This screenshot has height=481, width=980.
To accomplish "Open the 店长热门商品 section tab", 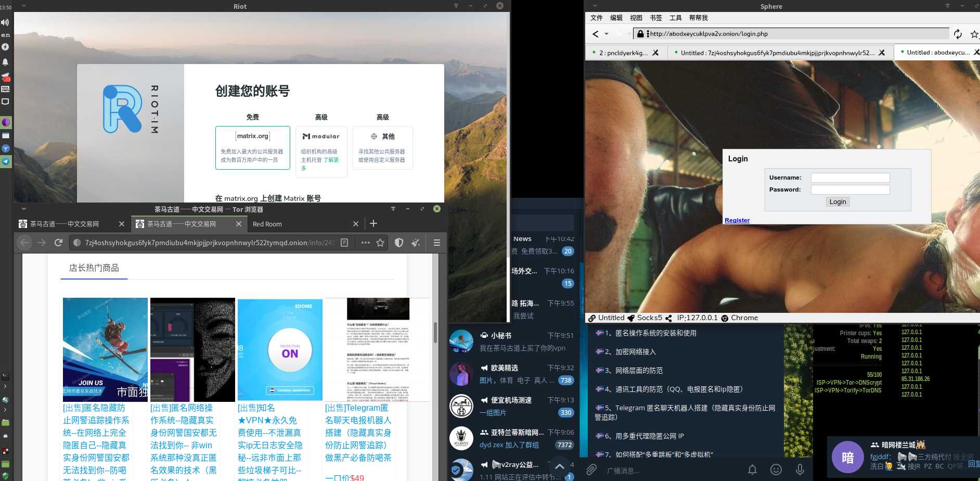I will [94, 268].
